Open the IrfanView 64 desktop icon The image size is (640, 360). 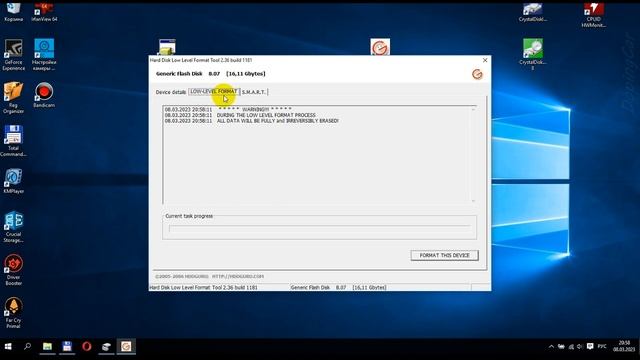pos(44,11)
